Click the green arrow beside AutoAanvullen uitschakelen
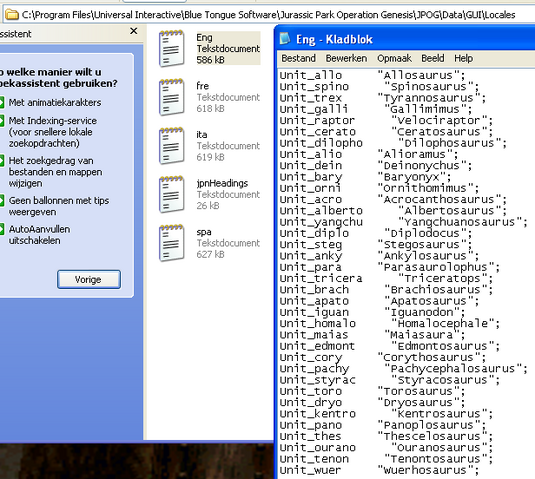535x479 pixels. 2,229
